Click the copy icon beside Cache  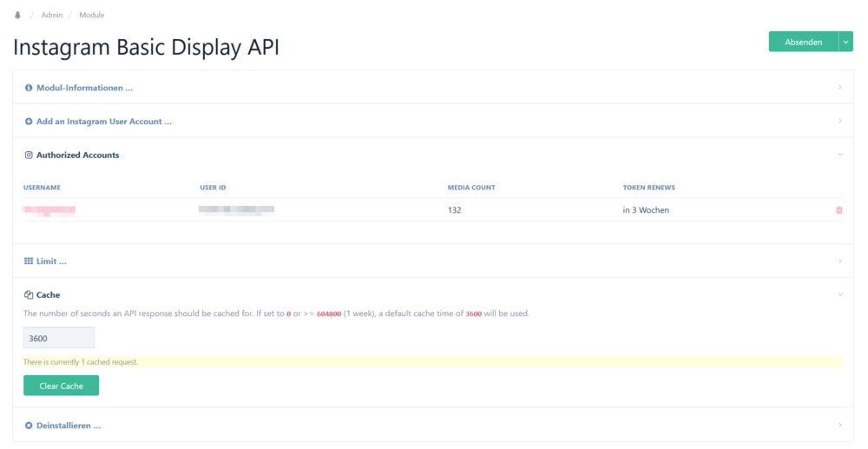[29, 294]
